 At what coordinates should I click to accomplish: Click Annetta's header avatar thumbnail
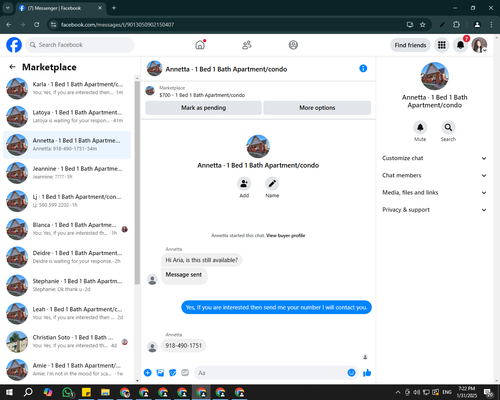click(154, 68)
